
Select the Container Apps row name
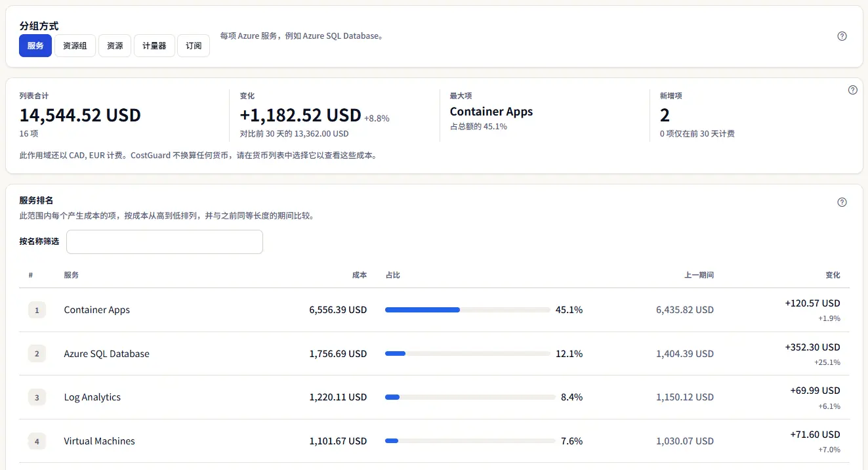(x=96, y=310)
